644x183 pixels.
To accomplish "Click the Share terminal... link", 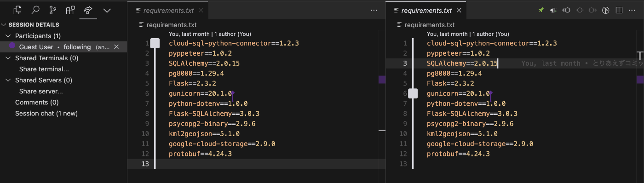I will click(44, 69).
